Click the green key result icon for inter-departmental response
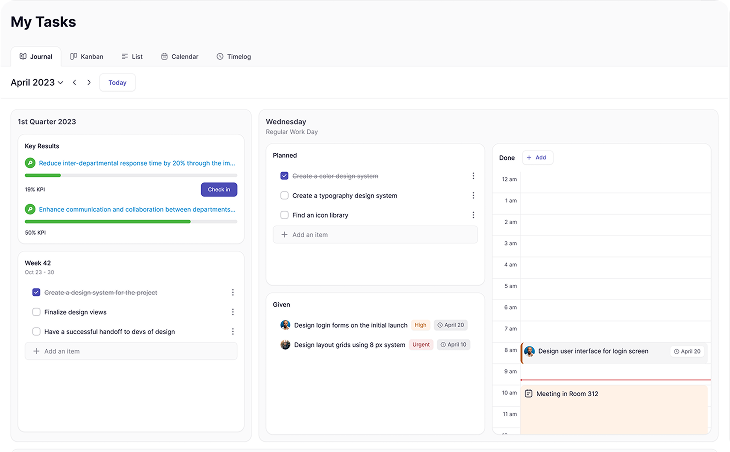730x452 pixels. [x=30, y=162]
